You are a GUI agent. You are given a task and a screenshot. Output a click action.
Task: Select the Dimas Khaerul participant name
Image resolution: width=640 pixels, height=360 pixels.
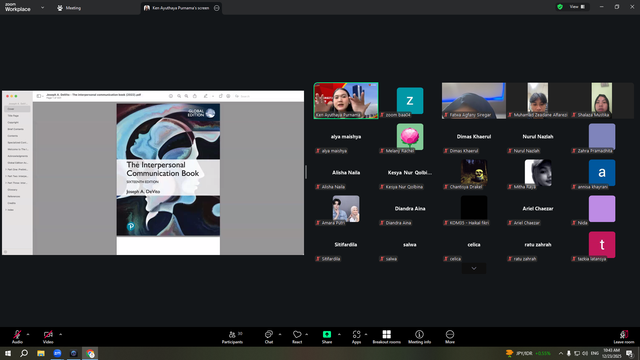click(474, 137)
